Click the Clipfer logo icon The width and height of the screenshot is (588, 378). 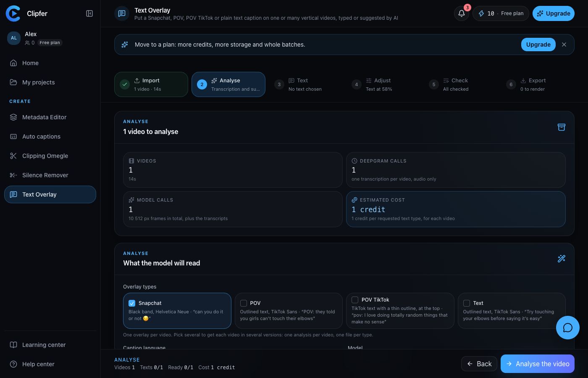tap(13, 13)
